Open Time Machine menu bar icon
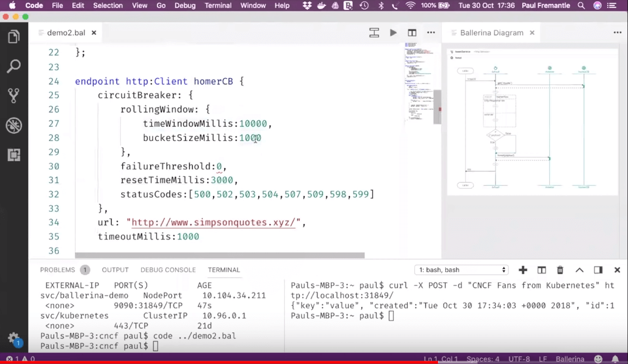 [364, 5]
